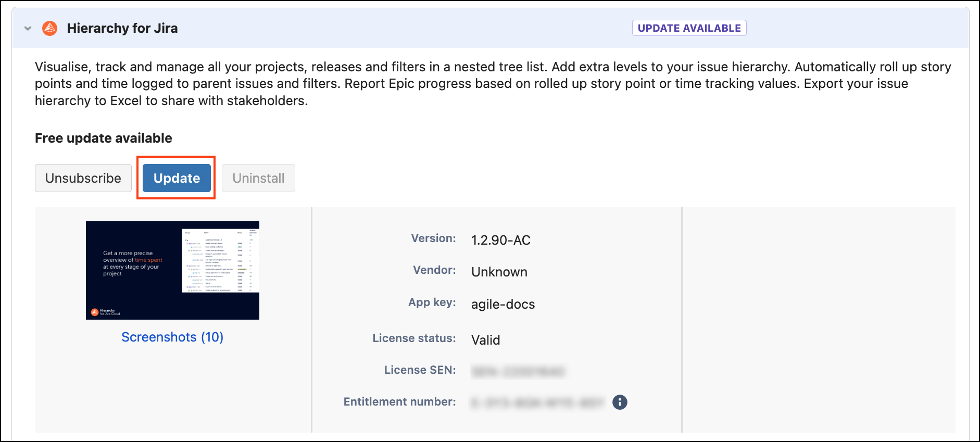Open the Screenshots (10) link
Screen dimensions: 980x442
tap(172, 337)
